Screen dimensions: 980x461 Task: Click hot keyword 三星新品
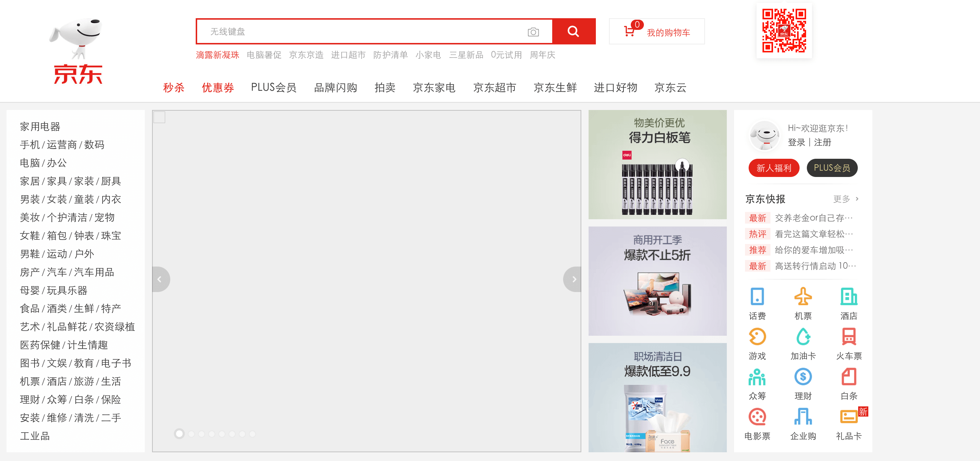coord(466,55)
